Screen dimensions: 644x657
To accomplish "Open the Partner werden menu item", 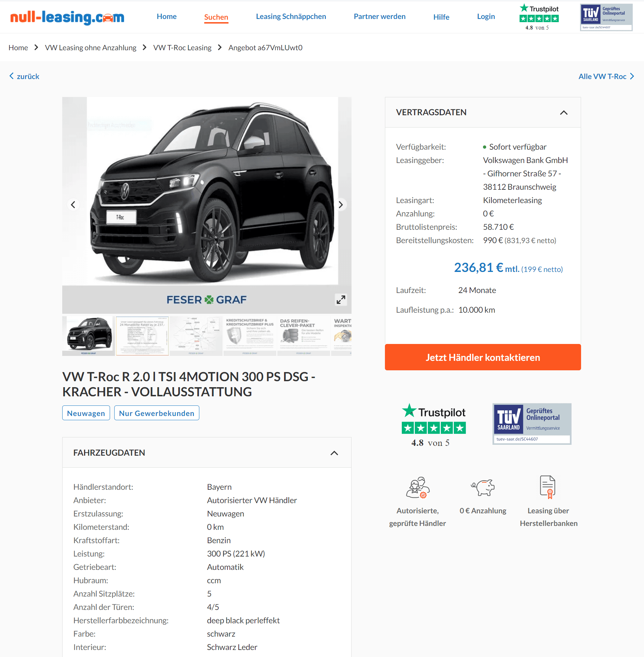I will pos(379,17).
